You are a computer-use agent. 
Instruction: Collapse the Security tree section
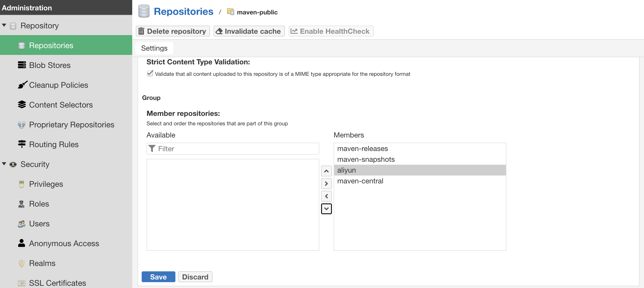pyautogui.click(x=4, y=164)
